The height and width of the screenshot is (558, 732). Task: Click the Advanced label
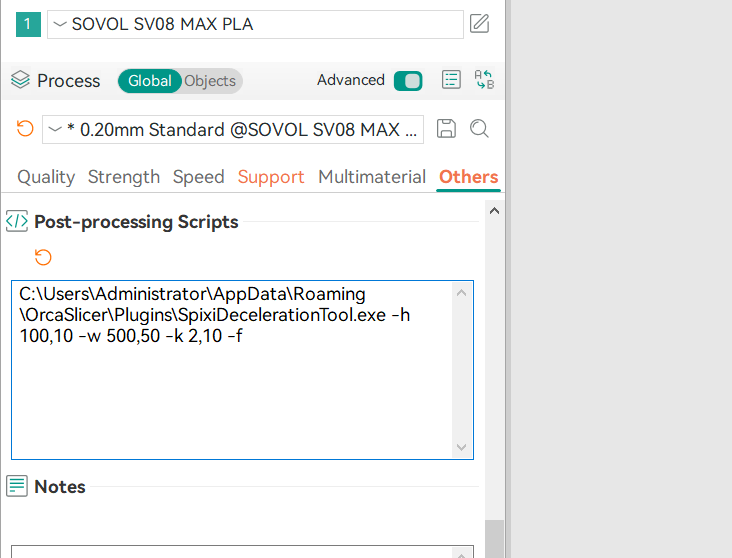click(x=351, y=80)
